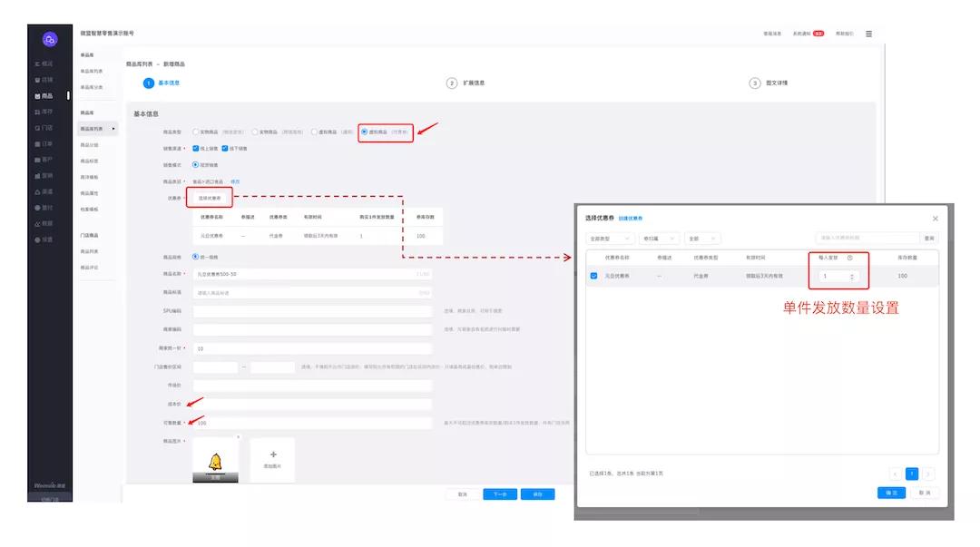This screenshot has width=980, height=547.
Task: Click the bell product image thumbnail
Action: (215, 460)
